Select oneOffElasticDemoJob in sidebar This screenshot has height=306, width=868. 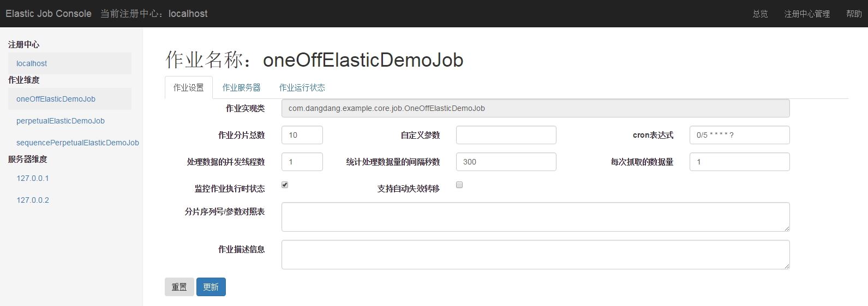[70, 99]
